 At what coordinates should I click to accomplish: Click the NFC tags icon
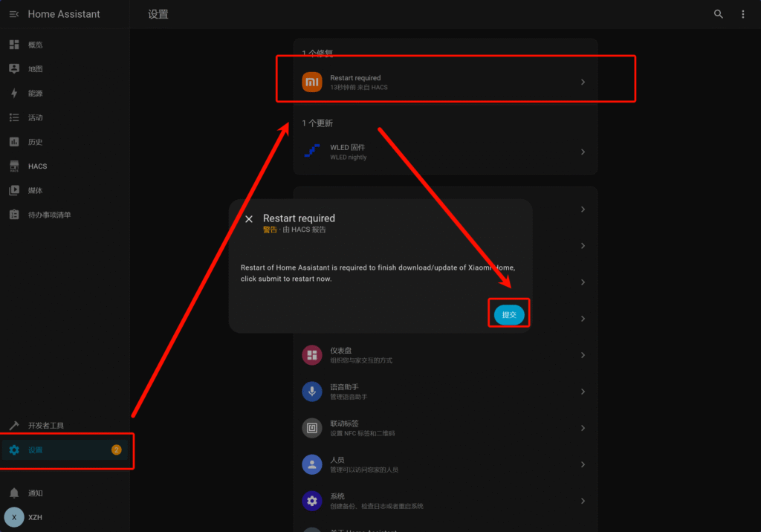point(312,428)
